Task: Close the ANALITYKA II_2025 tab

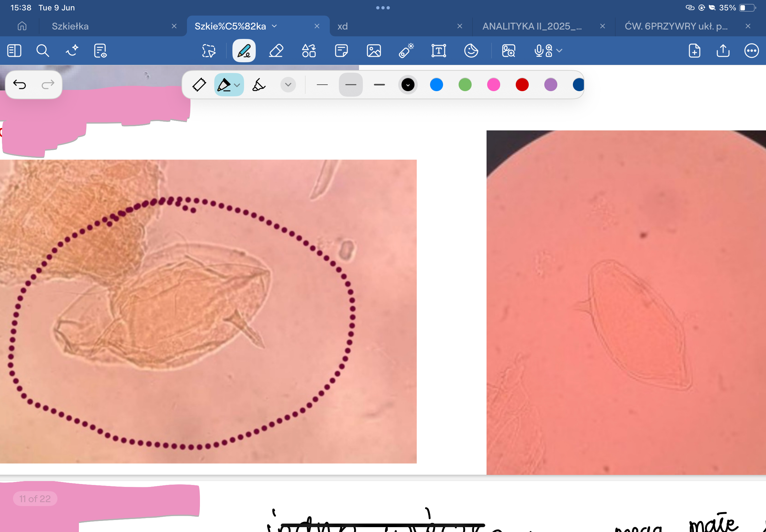Action: coord(602,26)
